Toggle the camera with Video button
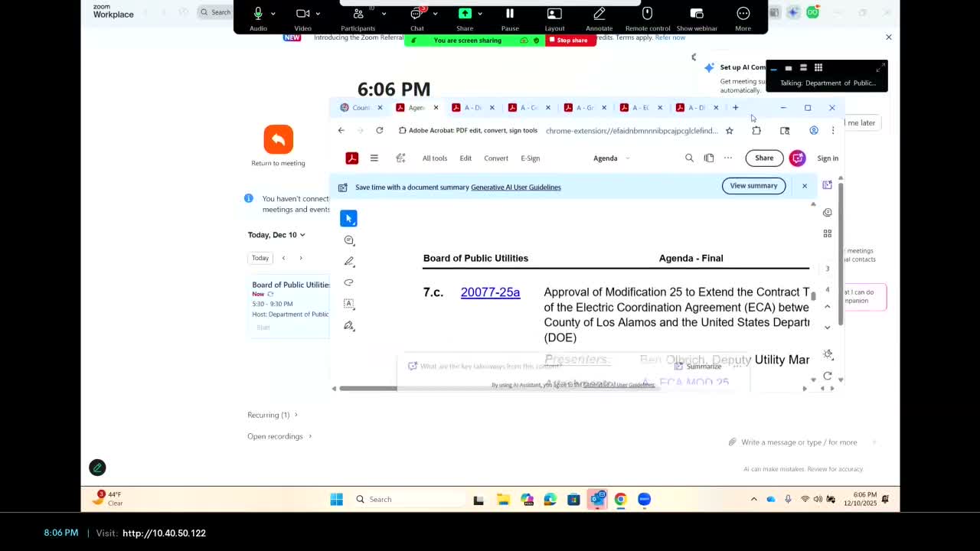This screenshot has height=551, width=980. coord(302,18)
